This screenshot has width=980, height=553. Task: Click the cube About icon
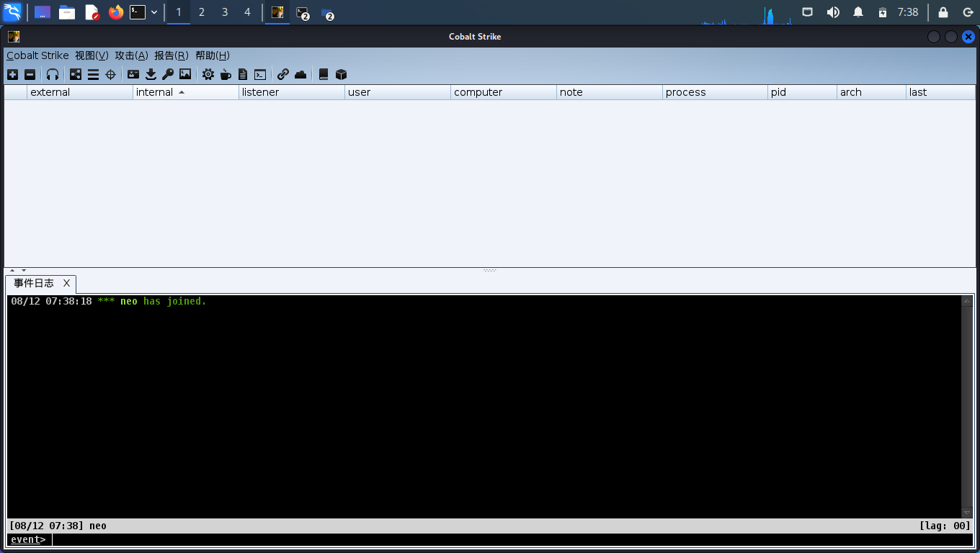coord(342,74)
